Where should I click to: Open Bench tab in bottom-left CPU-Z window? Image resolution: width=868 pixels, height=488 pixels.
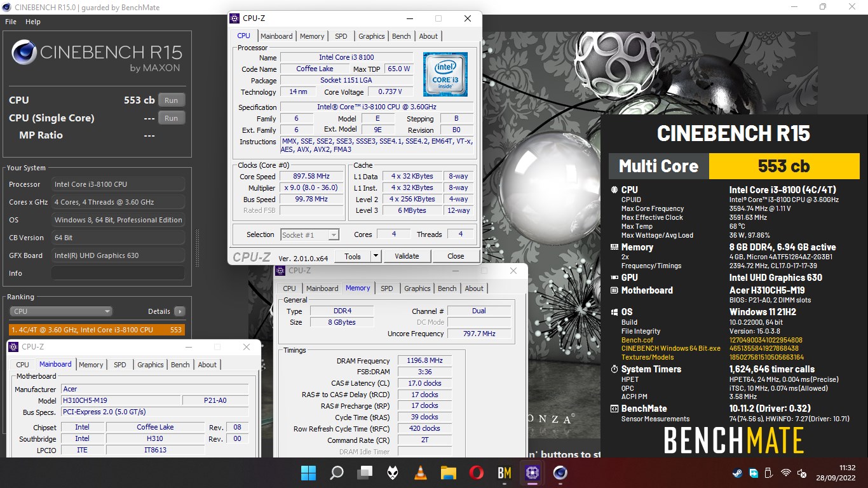coord(180,365)
